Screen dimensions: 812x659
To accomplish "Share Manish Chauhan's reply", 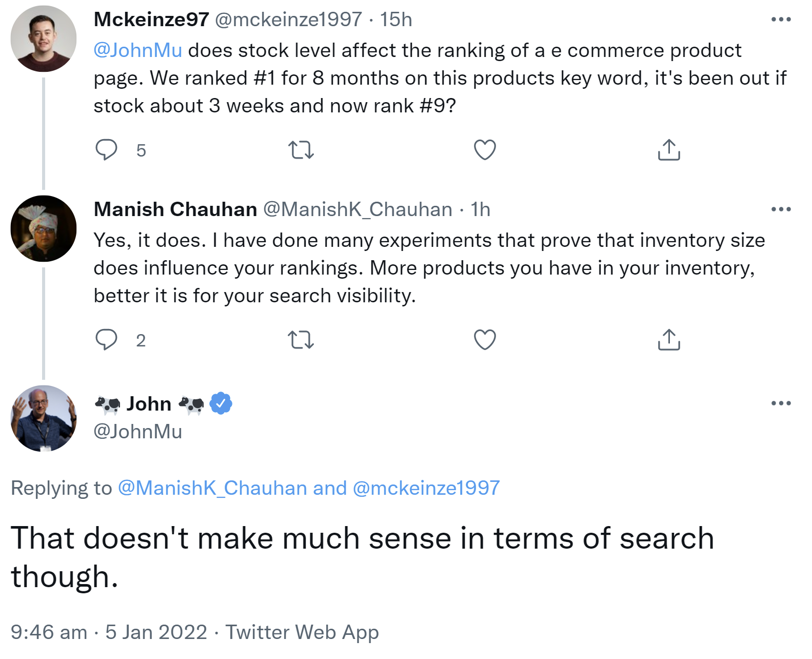I will point(669,339).
